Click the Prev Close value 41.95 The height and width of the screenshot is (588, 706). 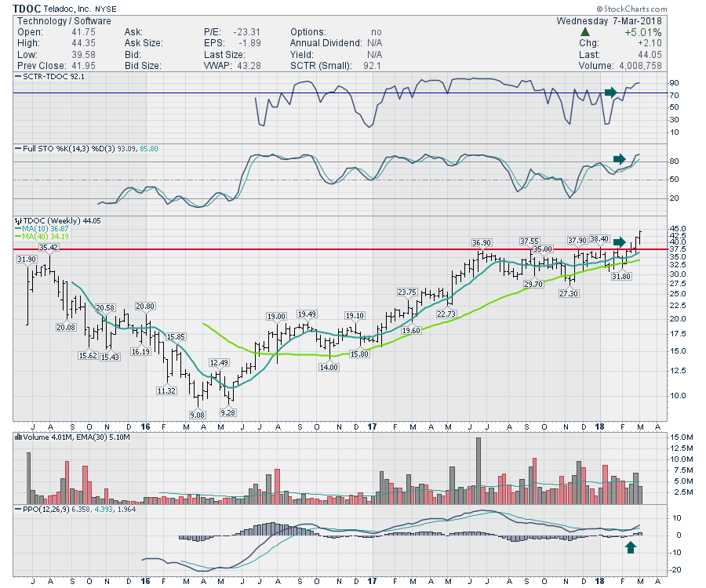(83, 66)
